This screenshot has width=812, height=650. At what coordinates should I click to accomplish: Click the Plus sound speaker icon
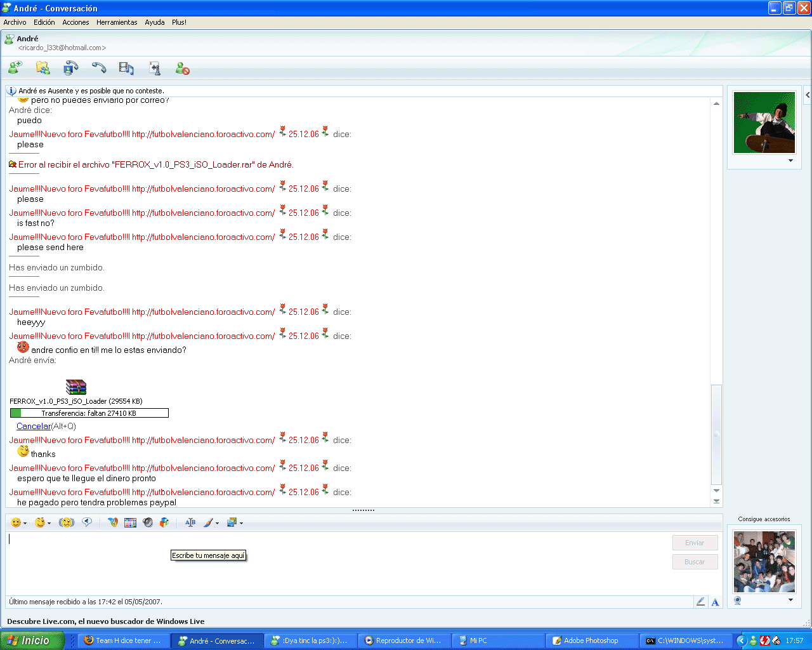click(148, 522)
